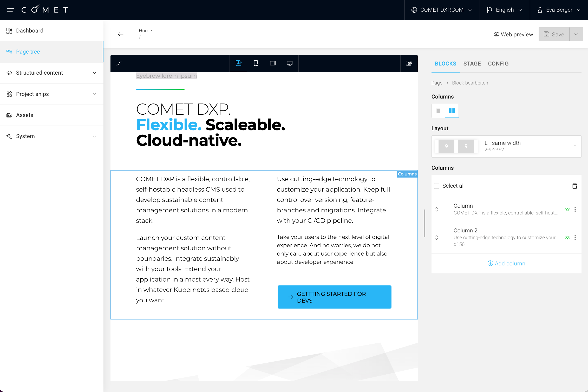The width and height of the screenshot is (588, 392).
Task: Switch to tablet preview
Action: coord(273,63)
